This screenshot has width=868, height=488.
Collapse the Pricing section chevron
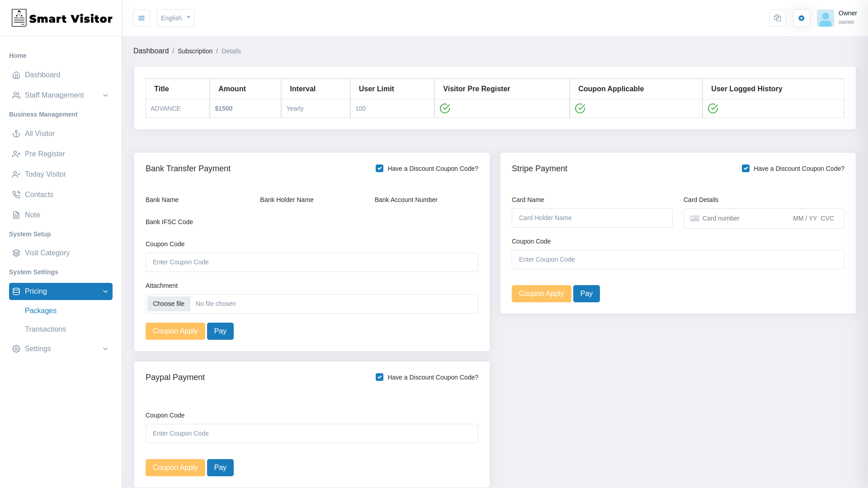105,291
